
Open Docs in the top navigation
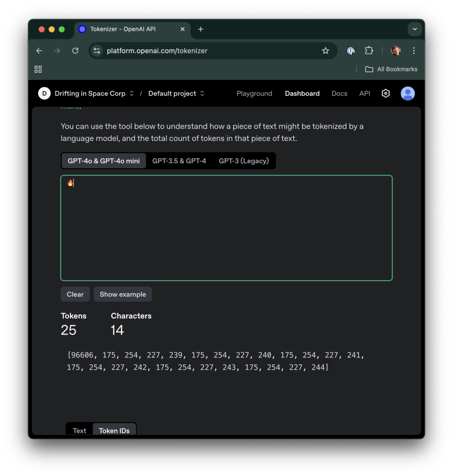(339, 94)
